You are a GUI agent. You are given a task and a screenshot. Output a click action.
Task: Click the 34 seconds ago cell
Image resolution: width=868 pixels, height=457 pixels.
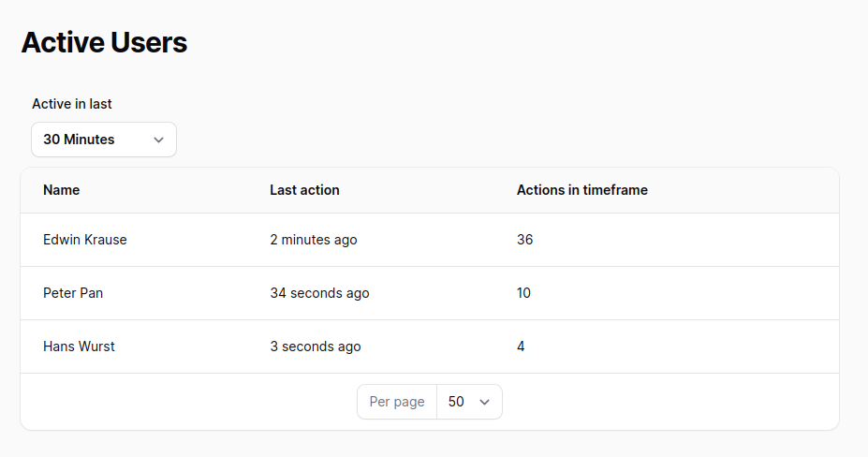[319, 293]
